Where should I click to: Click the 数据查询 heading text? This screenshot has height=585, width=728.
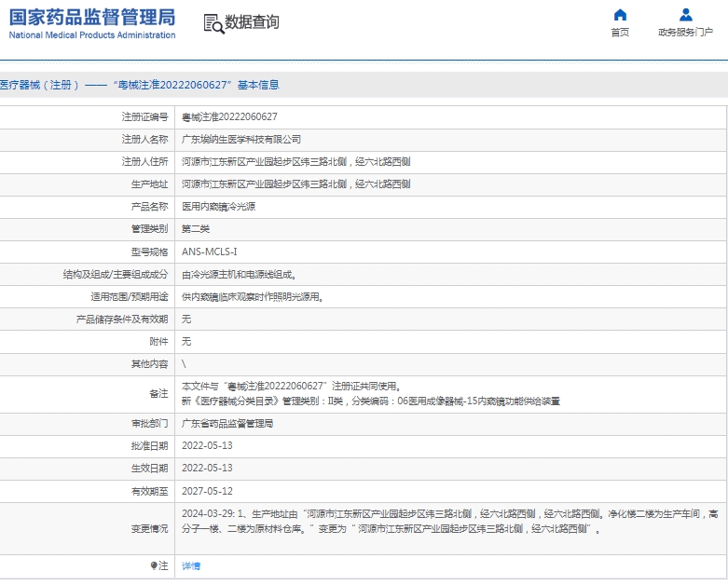pyautogui.click(x=252, y=21)
